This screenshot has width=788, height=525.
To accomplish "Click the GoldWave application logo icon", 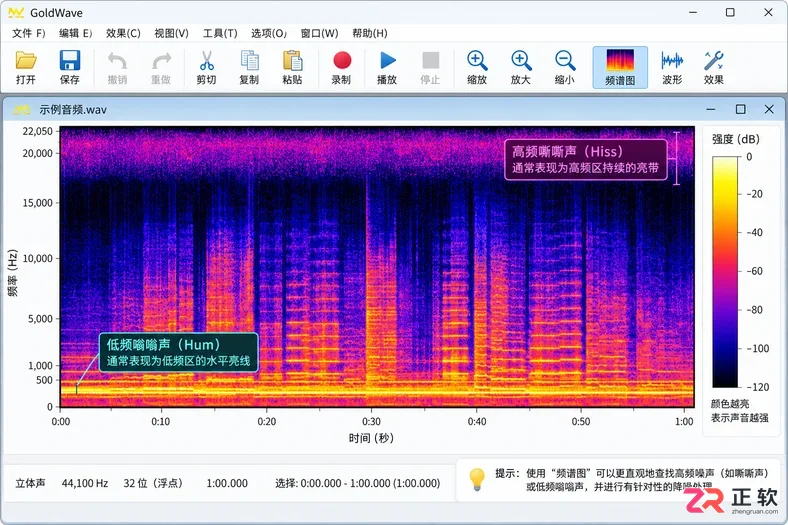I will pyautogui.click(x=16, y=13).
